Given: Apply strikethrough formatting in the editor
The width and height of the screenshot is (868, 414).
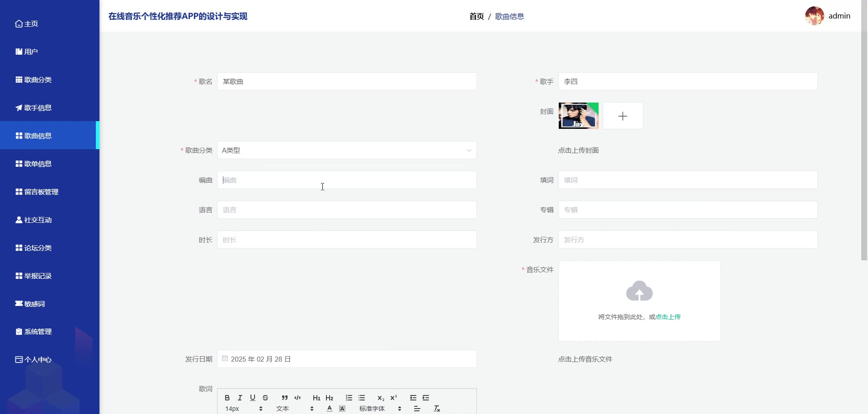Looking at the screenshot, I should click(265, 398).
